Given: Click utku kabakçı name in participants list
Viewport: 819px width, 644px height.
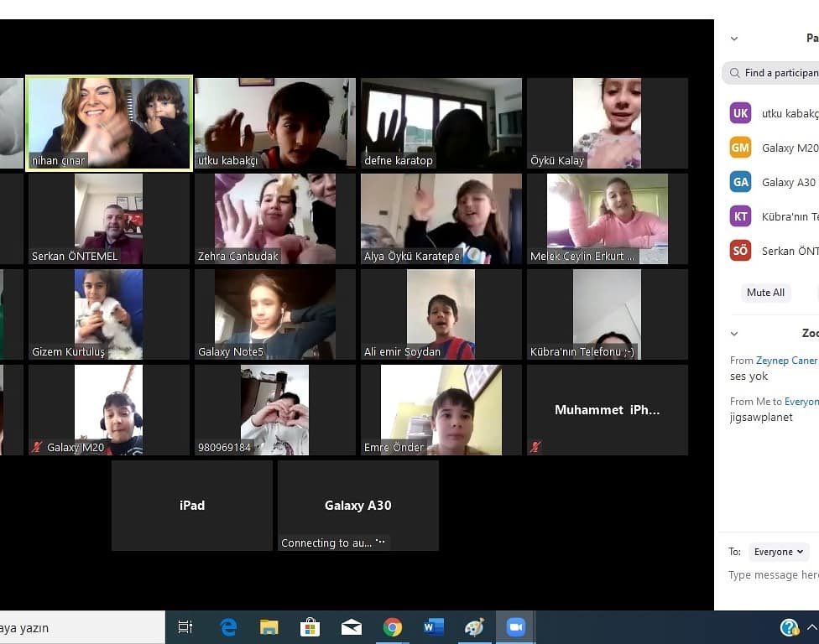Looking at the screenshot, I should (x=790, y=113).
